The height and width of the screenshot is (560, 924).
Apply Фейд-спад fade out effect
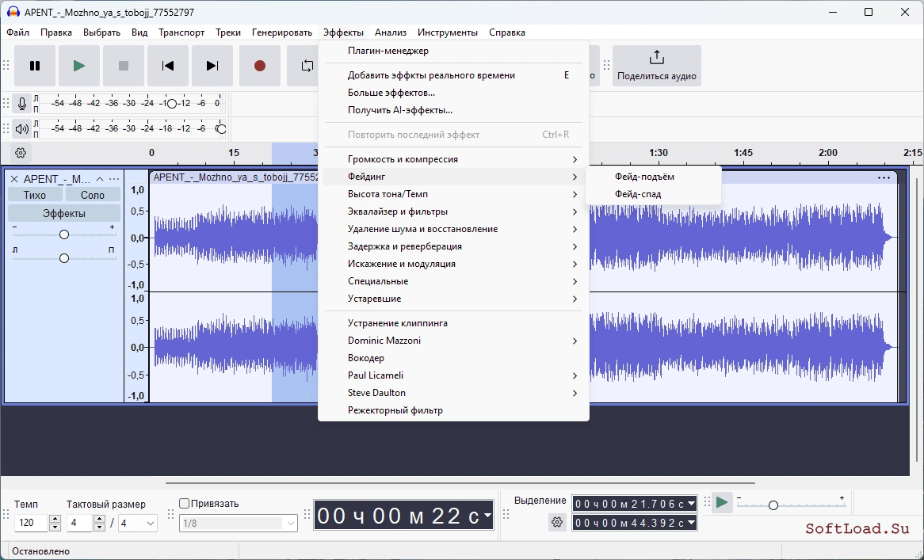tap(654, 194)
